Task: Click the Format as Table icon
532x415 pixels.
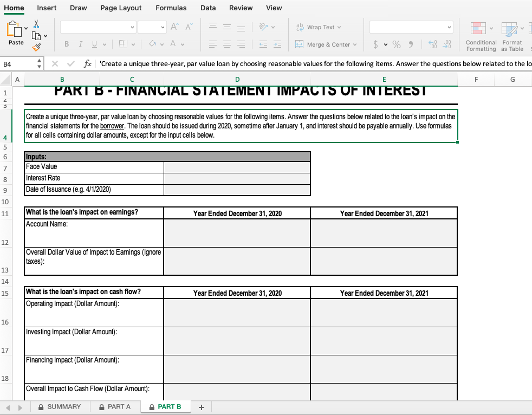Action: click(510, 28)
